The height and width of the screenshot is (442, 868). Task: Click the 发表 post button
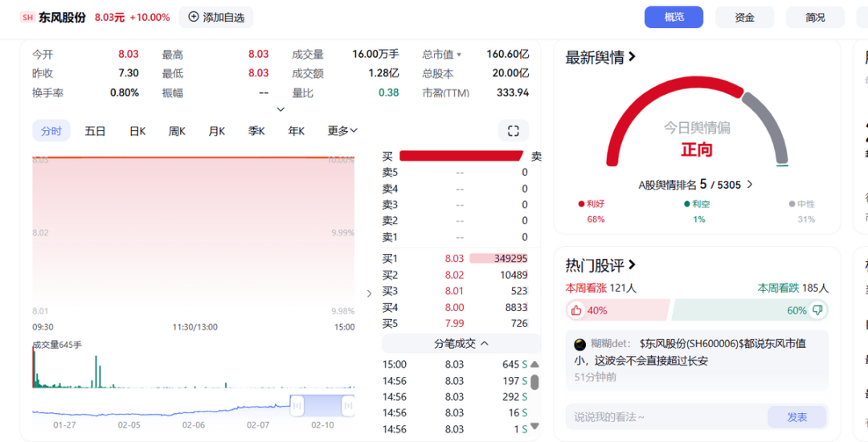(x=797, y=417)
